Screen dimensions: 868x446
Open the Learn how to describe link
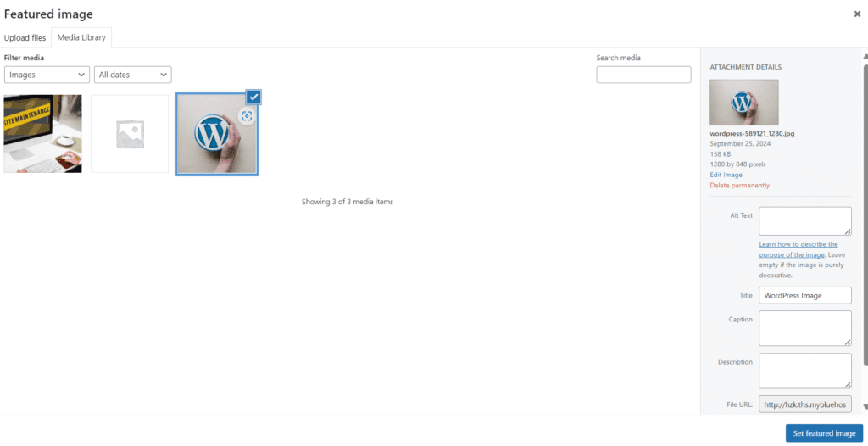(x=798, y=249)
